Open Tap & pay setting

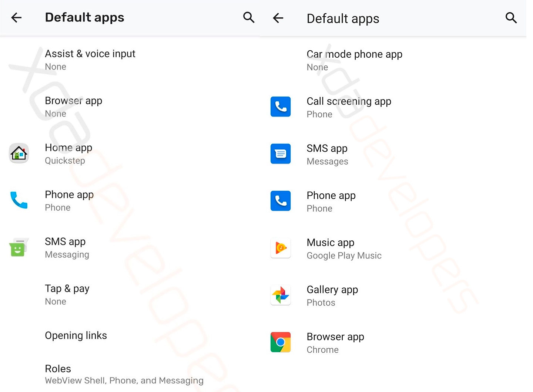pos(130,295)
